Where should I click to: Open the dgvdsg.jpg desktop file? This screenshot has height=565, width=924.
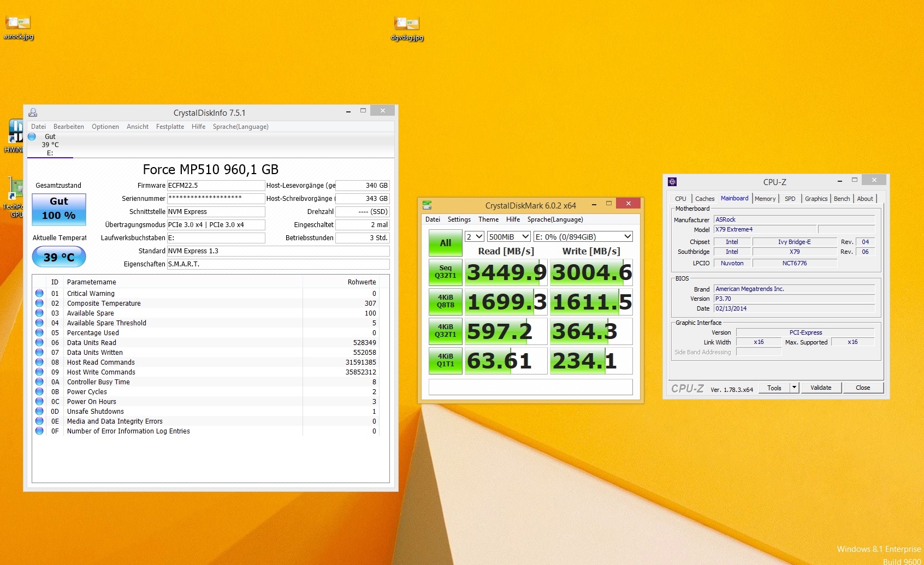407,28
